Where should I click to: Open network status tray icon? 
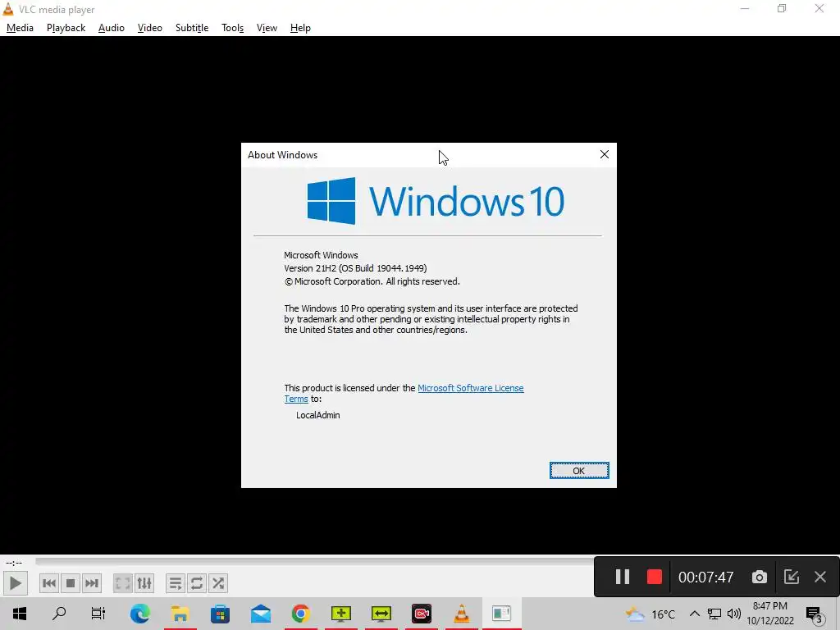click(714, 614)
